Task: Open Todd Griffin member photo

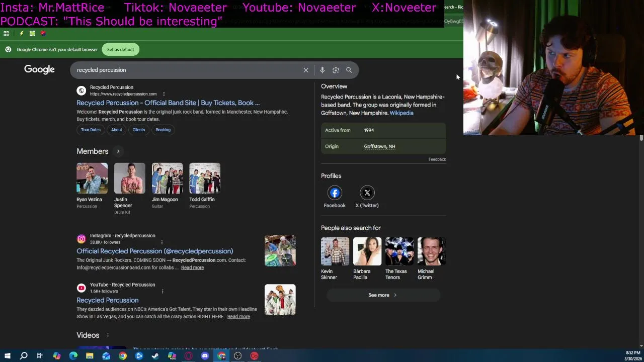Action: pos(205,178)
